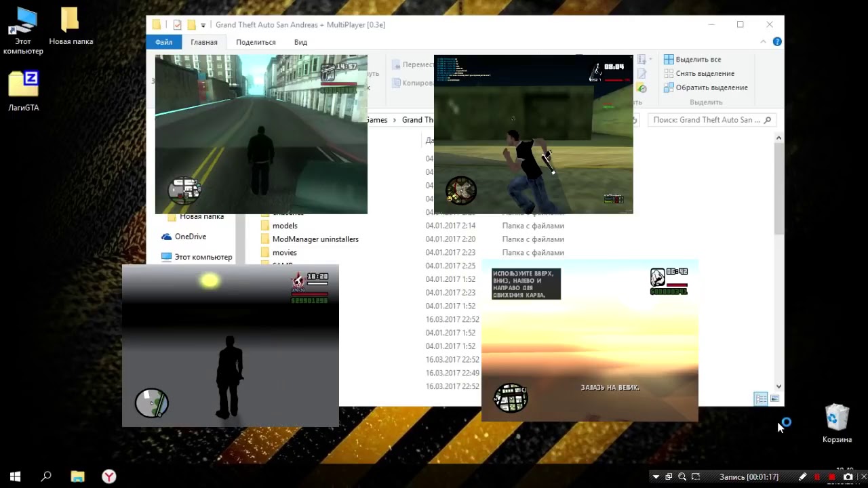Click the street gameplay thumbnail

(x=261, y=134)
